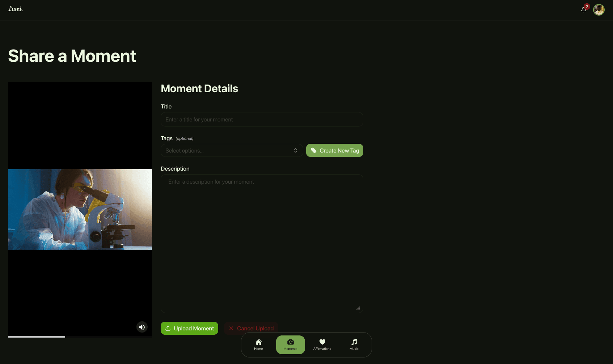Focus the Title input field
The height and width of the screenshot is (364, 613).
(262, 119)
